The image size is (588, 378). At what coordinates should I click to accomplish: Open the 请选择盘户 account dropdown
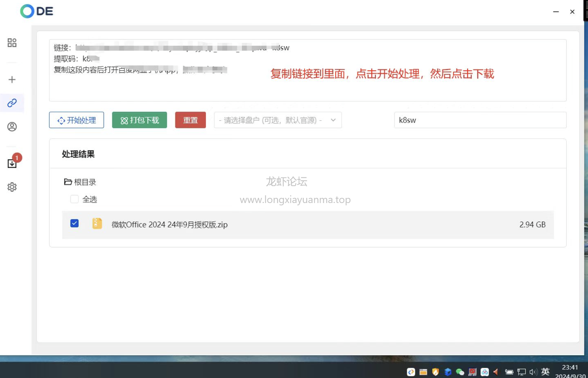(278, 120)
